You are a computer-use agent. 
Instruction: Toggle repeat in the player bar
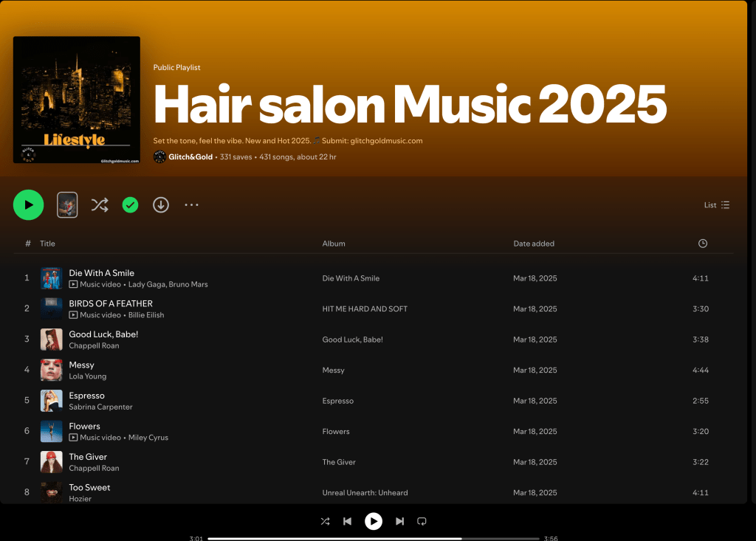(422, 521)
